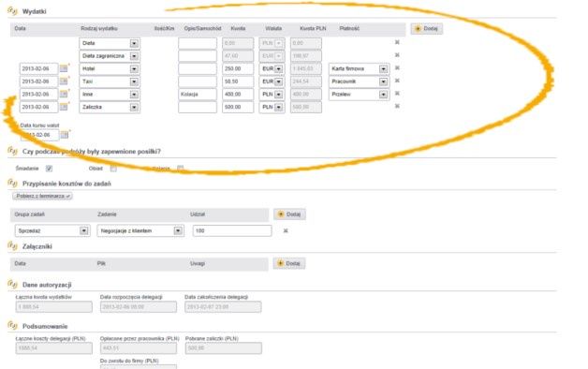588x369 pixels.
Task: Open the calendar picker in the Inne row
Action: pos(64,95)
